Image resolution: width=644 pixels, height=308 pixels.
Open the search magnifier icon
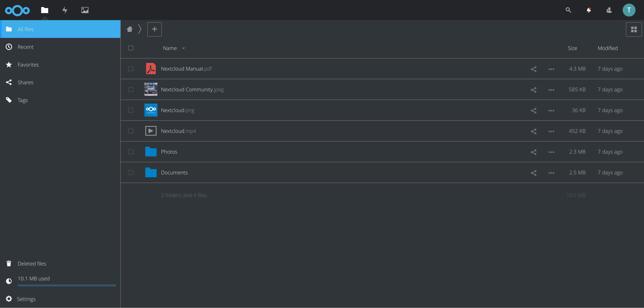[x=568, y=10]
